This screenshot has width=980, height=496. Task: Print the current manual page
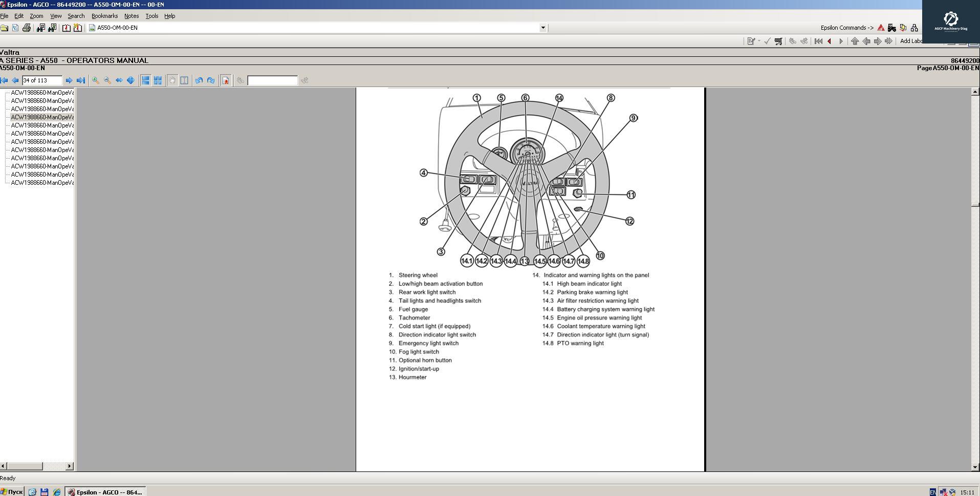point(27,28)
